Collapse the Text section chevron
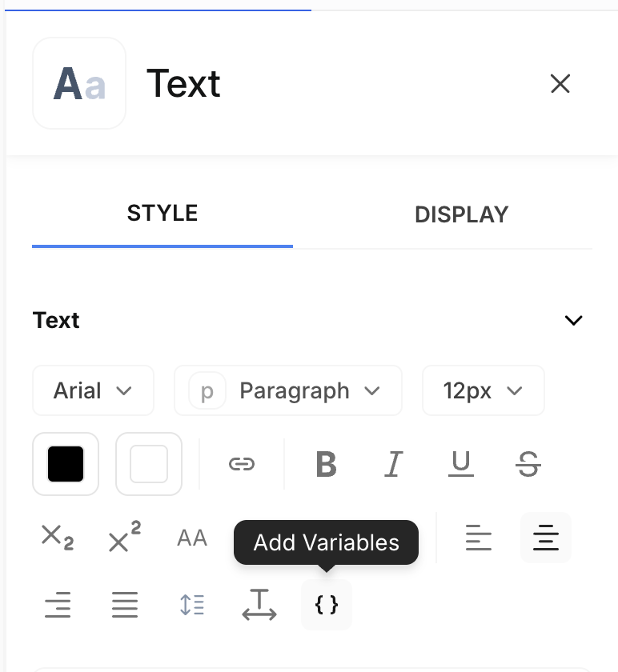Image resolution: width=618 pixels, height=672 pixels. pos(573,321)
